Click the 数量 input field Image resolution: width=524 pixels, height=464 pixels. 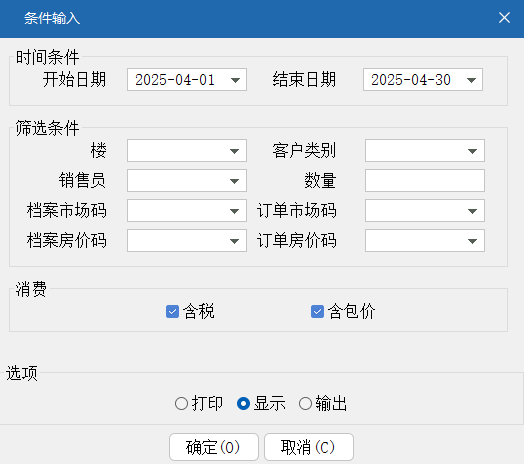pos(425,181)
